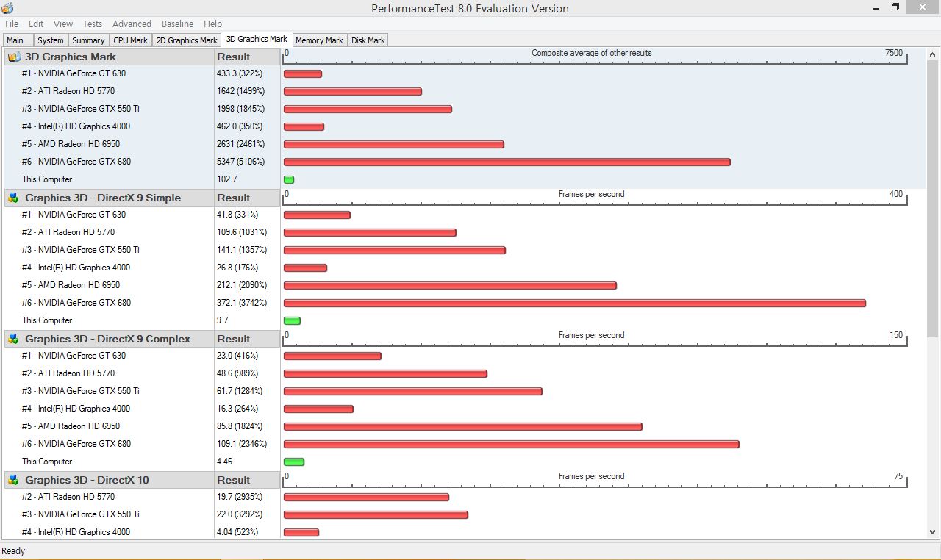This screenshot has width=941, height=560.
Task: Click the result value '19.7 (2935%)'
Action: coord(239,497)
